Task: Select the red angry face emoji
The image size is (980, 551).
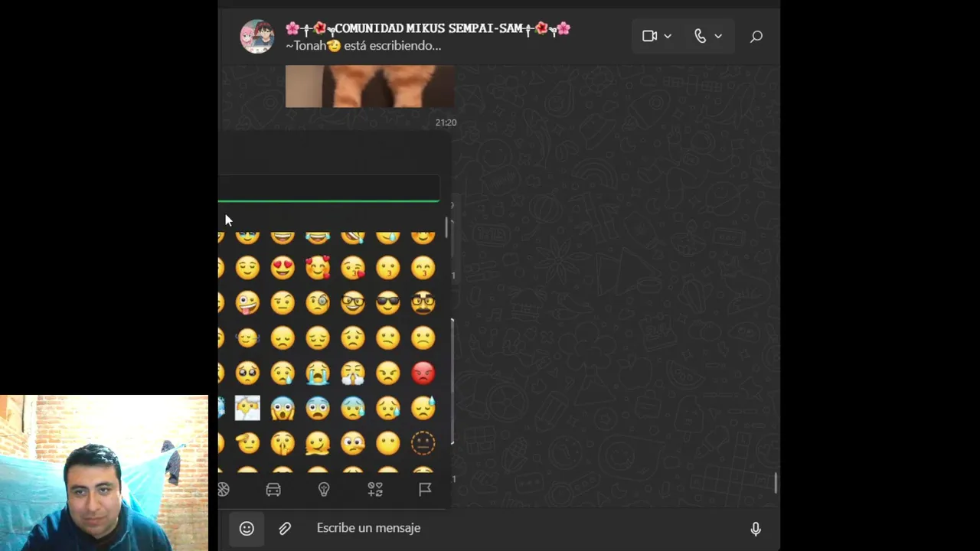Action: click(x=423, y=373)
